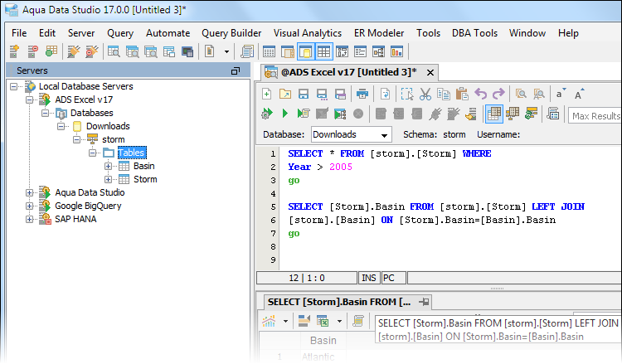Open the scripts scroll icon in main toolbar
Screen dimensions: 622x364
pyautogui.click(x=247, y=51)
